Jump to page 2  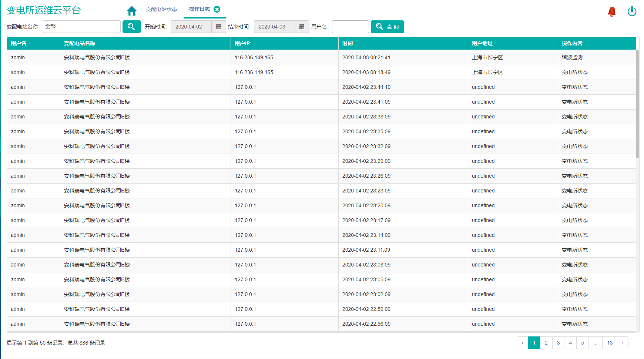[x=546, y=343]
